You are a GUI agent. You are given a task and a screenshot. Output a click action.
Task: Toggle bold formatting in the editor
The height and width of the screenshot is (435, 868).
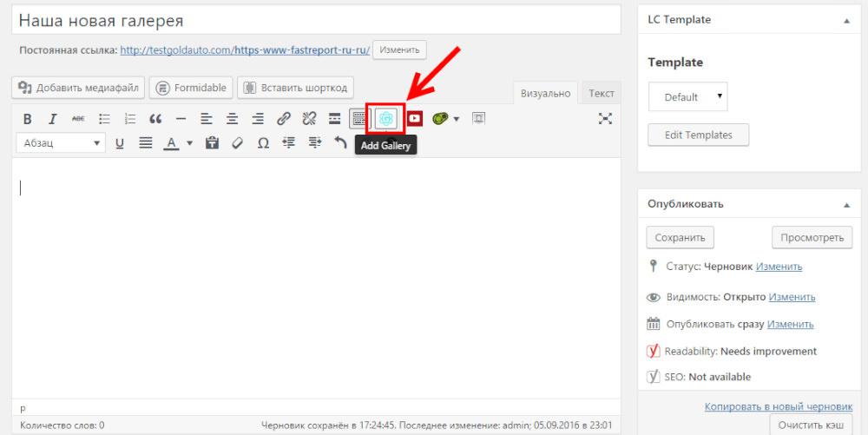(27, 119)
